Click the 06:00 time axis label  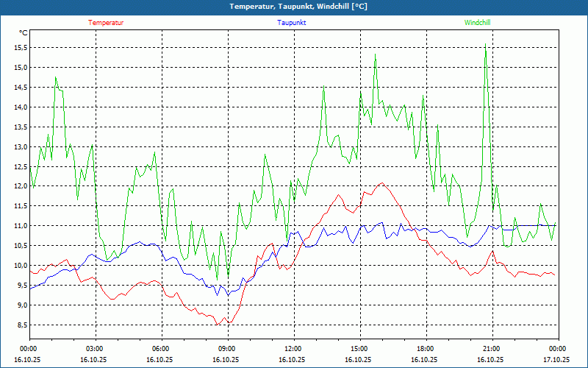[x=162, y=349]
